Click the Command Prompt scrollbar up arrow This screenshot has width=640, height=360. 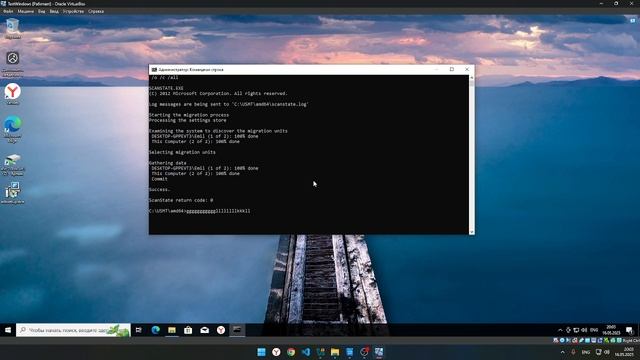tap(472, 77)
